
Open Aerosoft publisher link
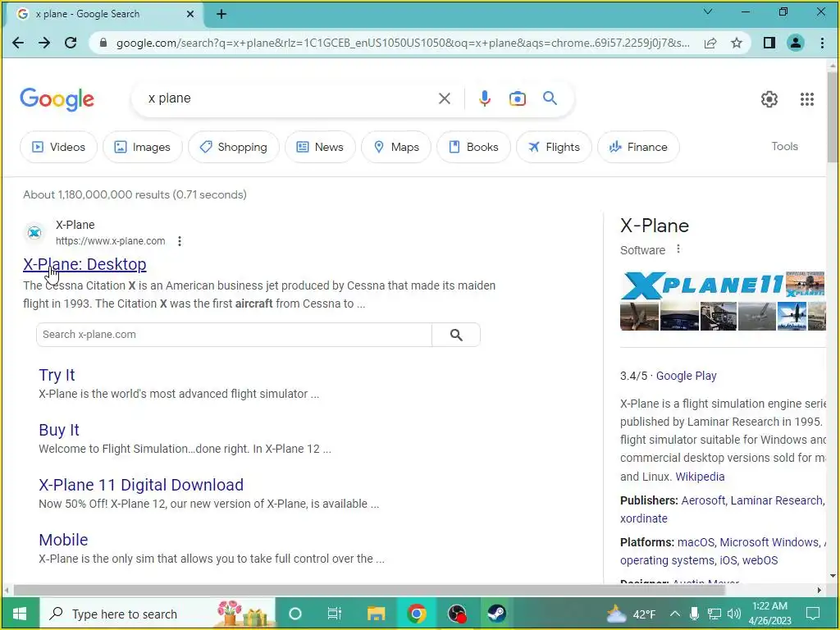click(702, 500)
